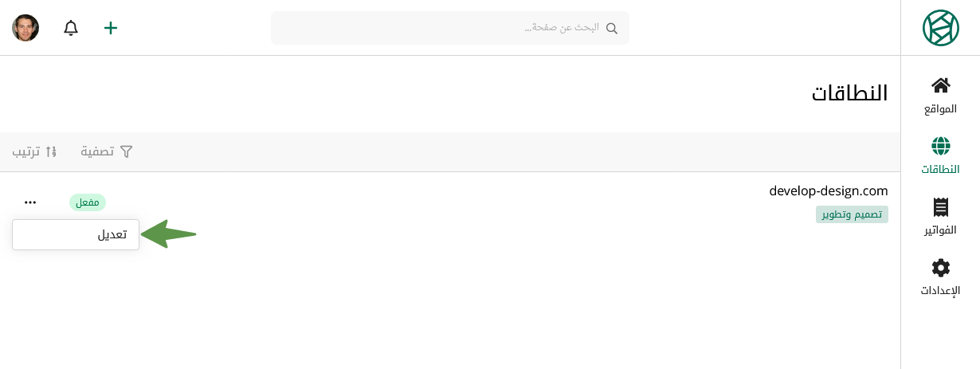Click the green app logo icon

[940, 28]
